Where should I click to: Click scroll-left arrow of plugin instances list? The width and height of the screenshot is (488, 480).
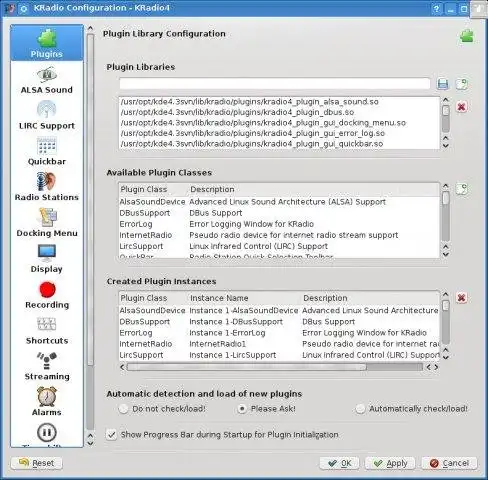coord(122,367)
